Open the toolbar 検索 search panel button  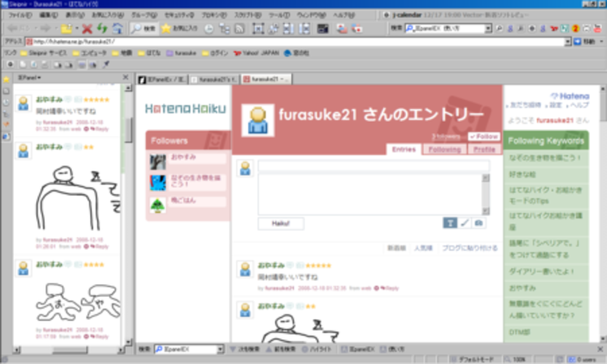pos(143,29)
